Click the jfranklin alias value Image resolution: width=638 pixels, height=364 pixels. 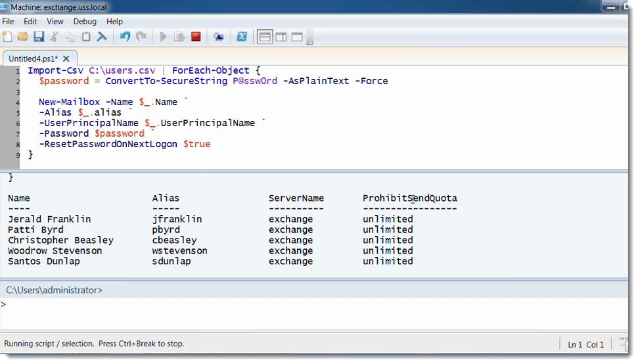tap(177, 219)
